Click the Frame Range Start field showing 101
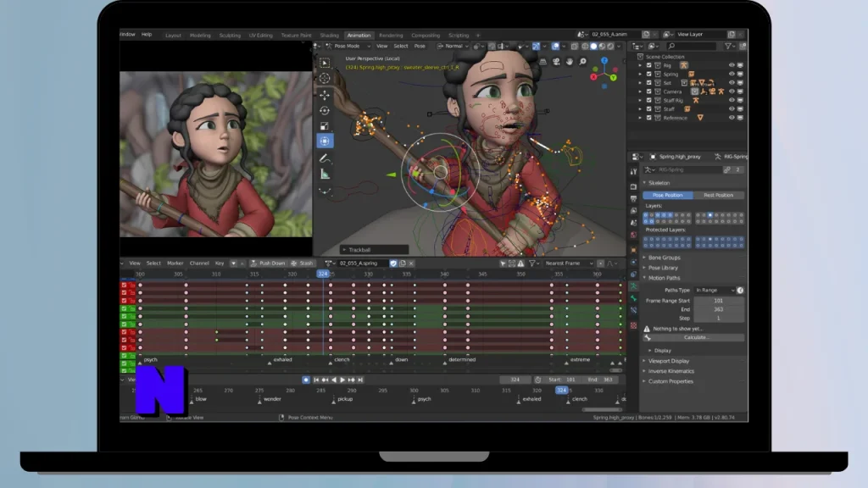 pyautogui.click(x=719, y=301)
